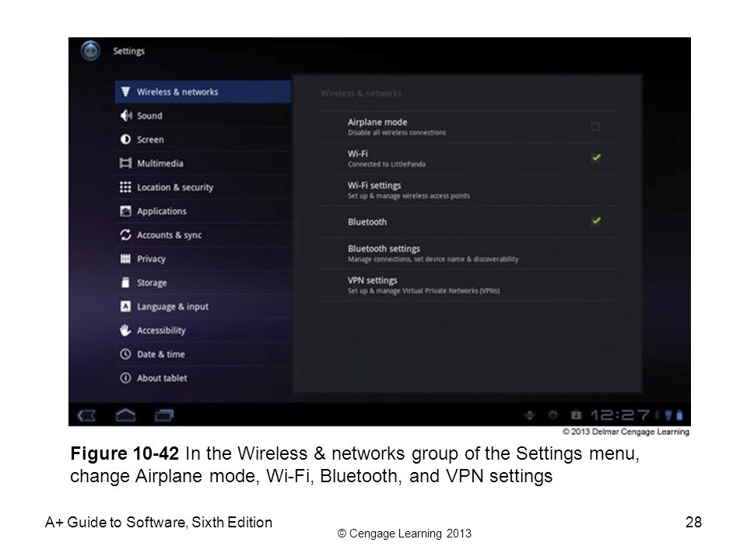Uncheck the Wi-Fi checkbox

pos(595,158)
